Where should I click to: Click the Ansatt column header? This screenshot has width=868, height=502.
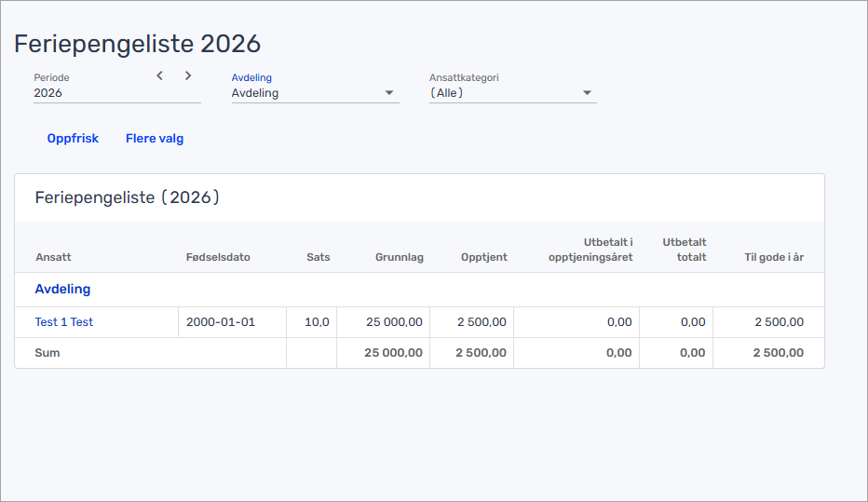(x=53, y=257)
